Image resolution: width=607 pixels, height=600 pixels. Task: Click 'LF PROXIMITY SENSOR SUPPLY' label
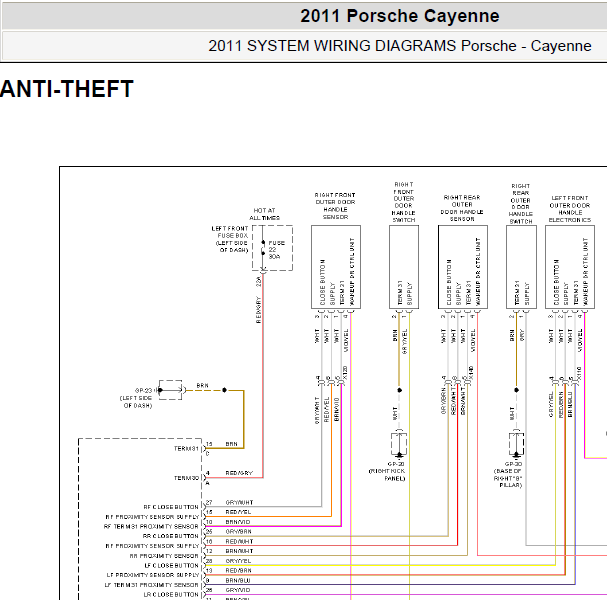tap(153, 575)
